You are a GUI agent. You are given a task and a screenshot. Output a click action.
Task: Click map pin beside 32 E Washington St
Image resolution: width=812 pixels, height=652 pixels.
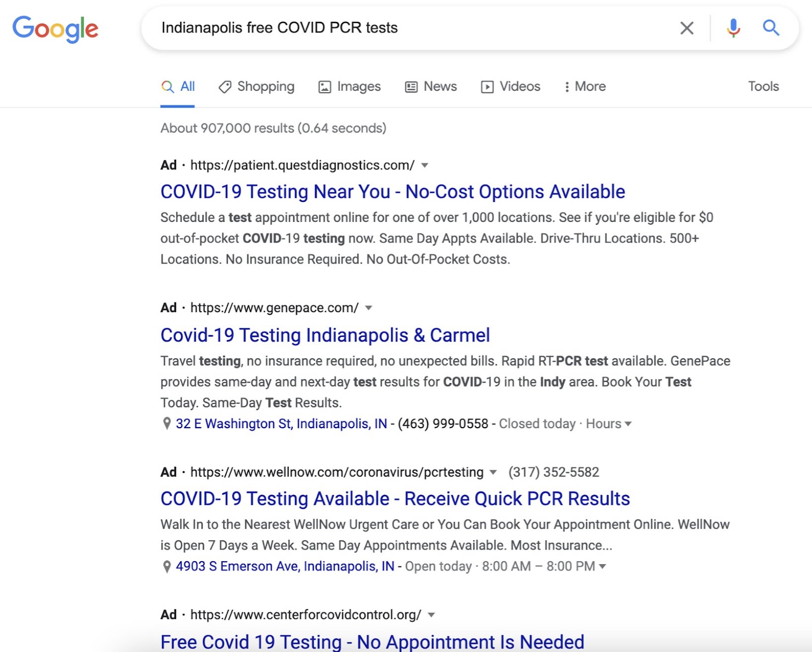[x=166, y=424]
